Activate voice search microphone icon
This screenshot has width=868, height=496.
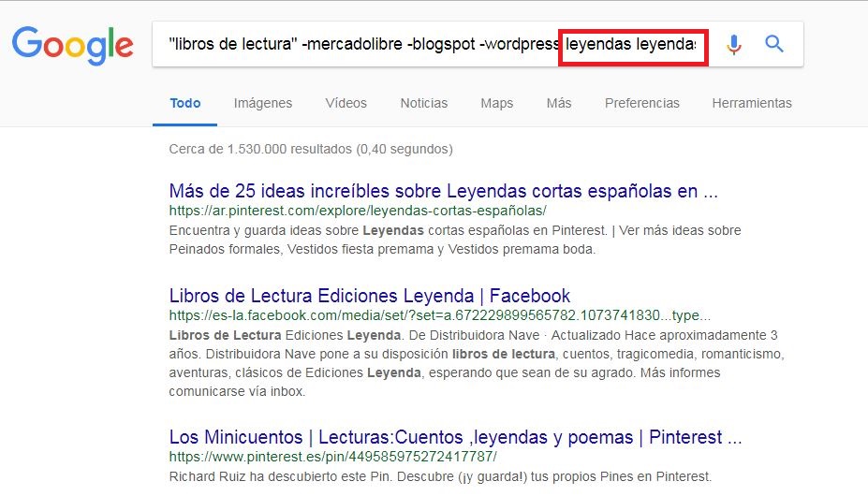(x=734, y=44)
